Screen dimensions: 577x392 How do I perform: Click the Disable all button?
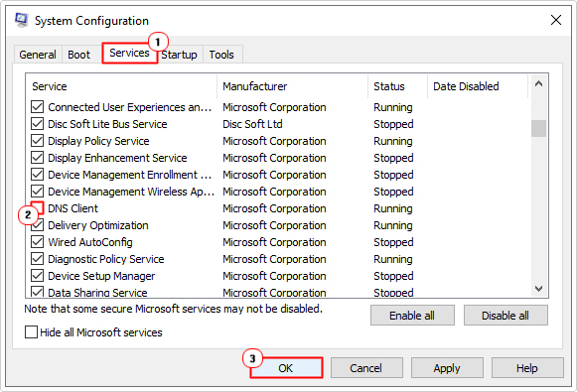(x=505, y=316)
